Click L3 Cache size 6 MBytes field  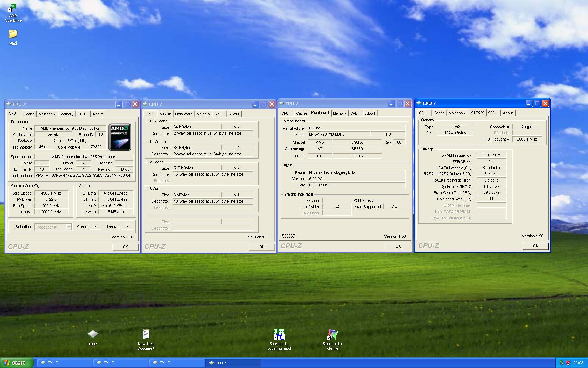click(196, 195)
